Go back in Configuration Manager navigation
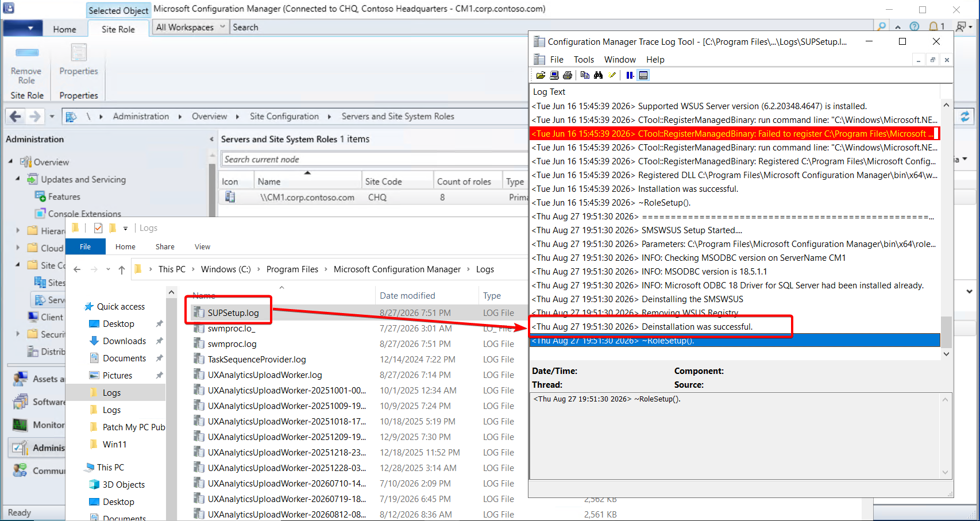The width and height of the screenshot is (980, 521). pos(16,117)
